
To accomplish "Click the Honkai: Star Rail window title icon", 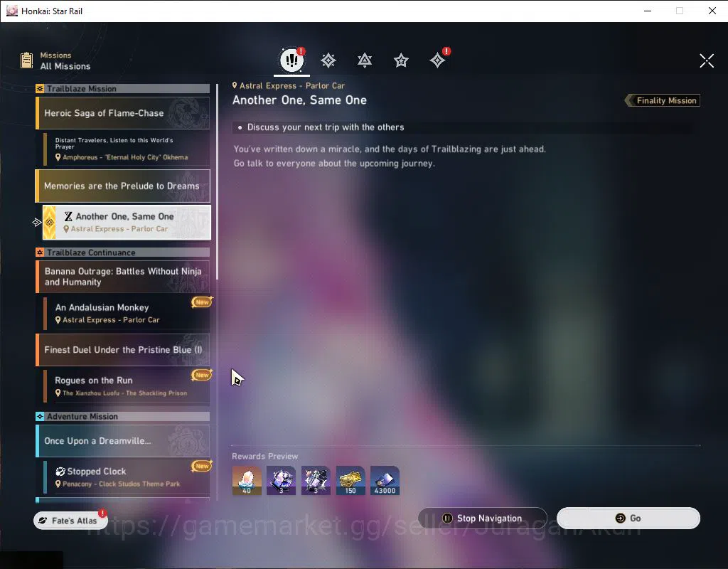I will 11,11.
